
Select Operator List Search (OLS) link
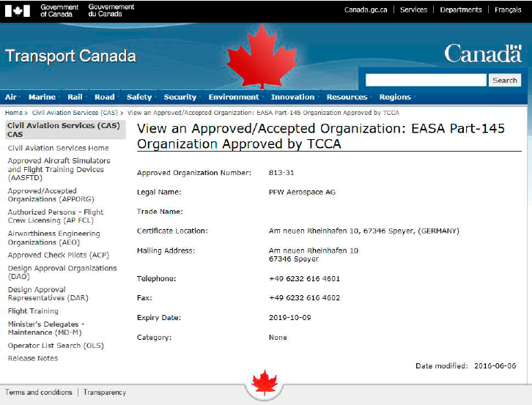[55, 346]
